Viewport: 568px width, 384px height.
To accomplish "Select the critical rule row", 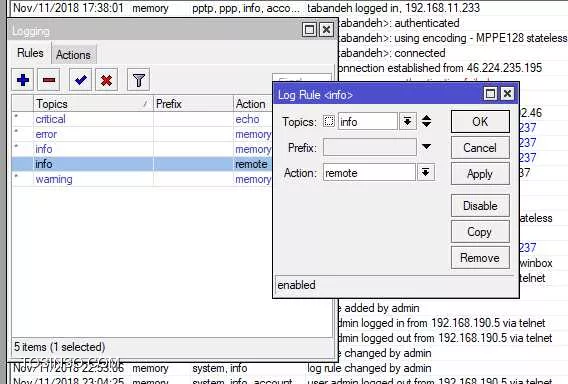I will (142, 119).
